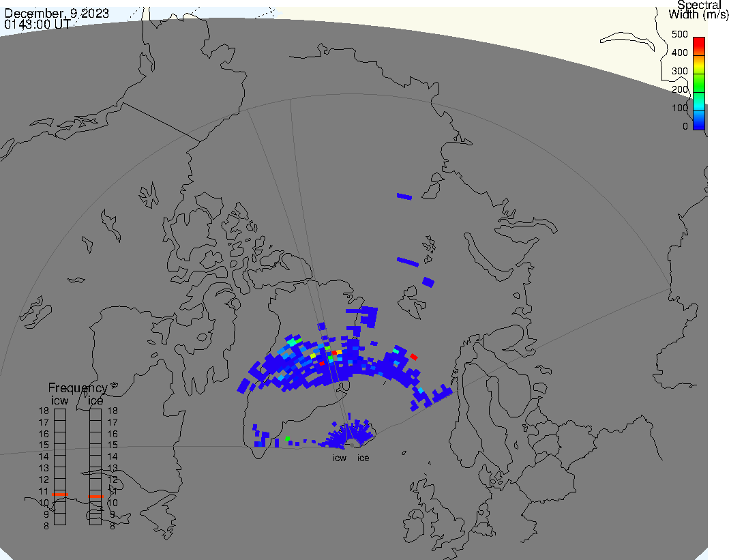Click the red marker in the icw frequency column
729x560 pixels.
60,494
